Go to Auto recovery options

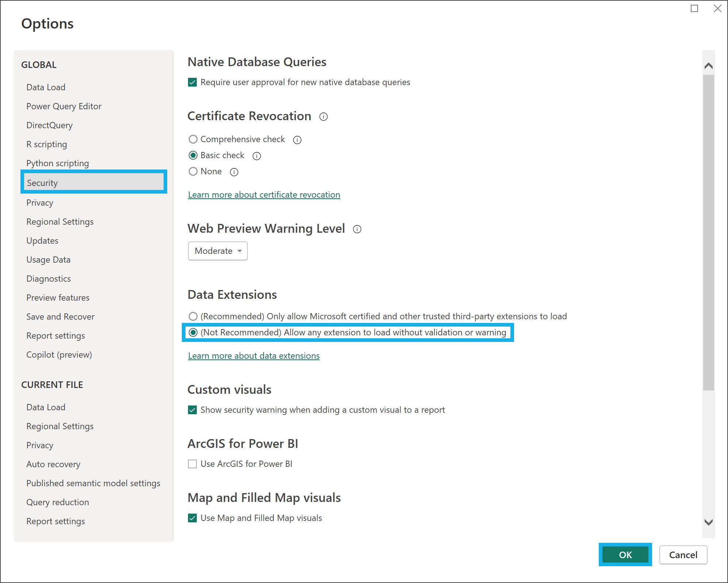tap(53, 464)
